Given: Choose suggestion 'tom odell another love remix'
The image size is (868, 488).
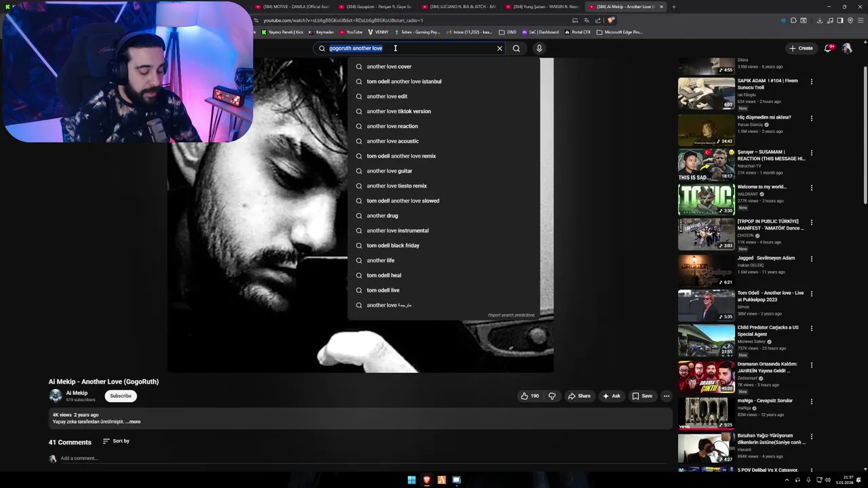Looking at the screenshot, I should [443, 156].
